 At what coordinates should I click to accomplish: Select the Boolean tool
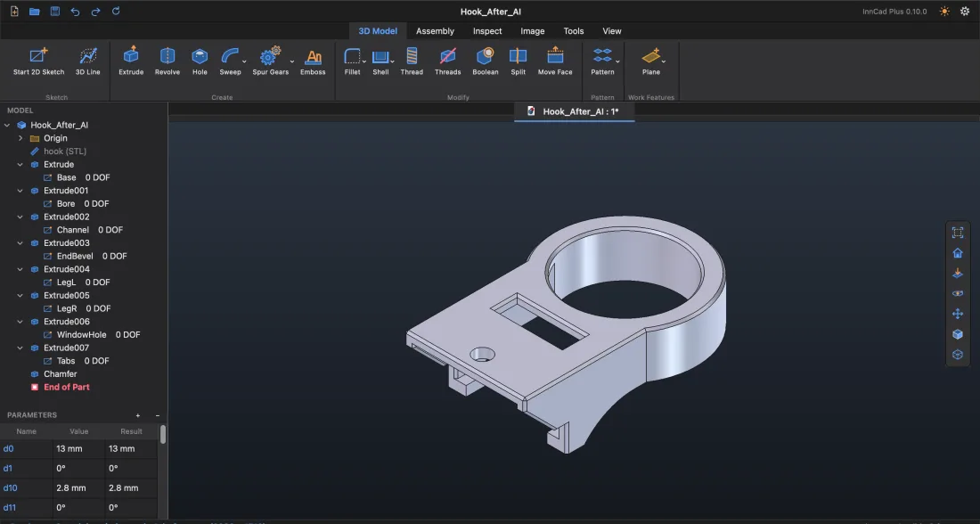tap(485, 61)
